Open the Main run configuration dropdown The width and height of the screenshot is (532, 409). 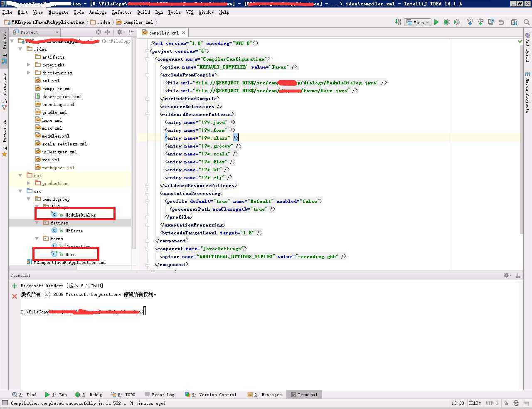pos(418,22)
